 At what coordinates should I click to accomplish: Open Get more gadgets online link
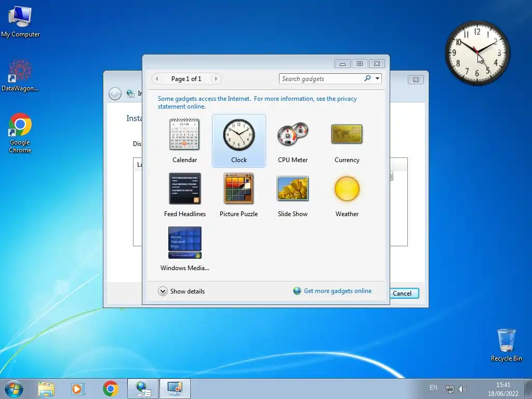point(338,291)
